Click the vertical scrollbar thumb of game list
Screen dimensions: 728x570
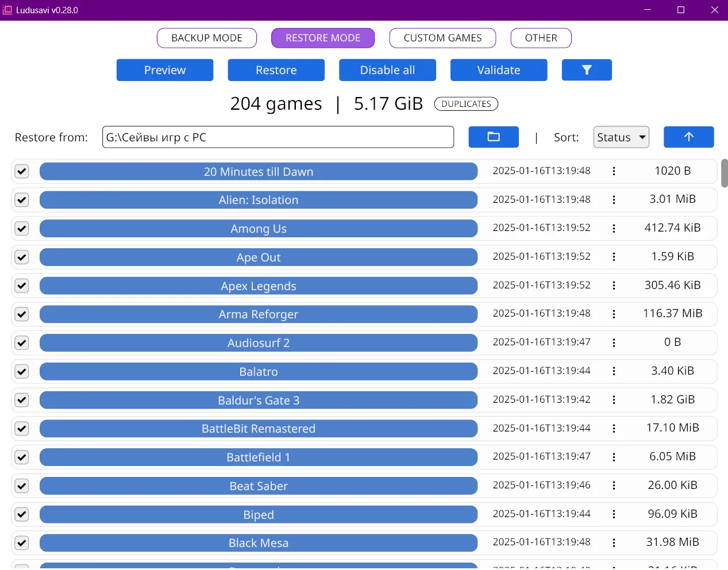point(724,173)
